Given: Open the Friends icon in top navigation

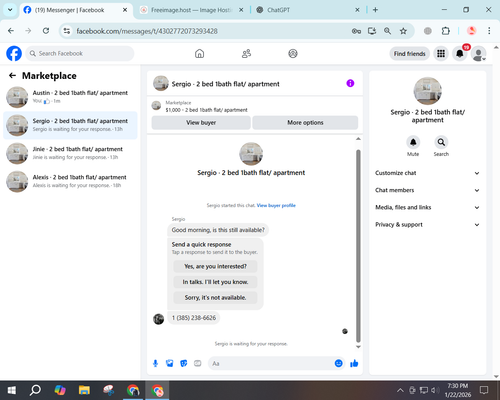Looking at the screenshot, I should (246, 53).
